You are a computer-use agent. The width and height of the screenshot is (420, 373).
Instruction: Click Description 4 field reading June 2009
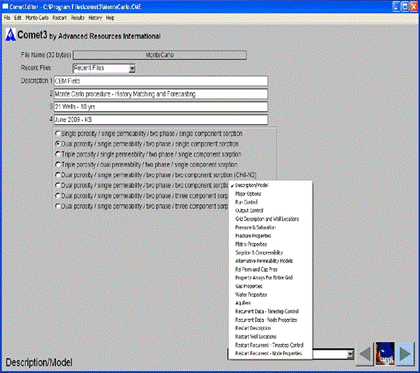(161, 120)
